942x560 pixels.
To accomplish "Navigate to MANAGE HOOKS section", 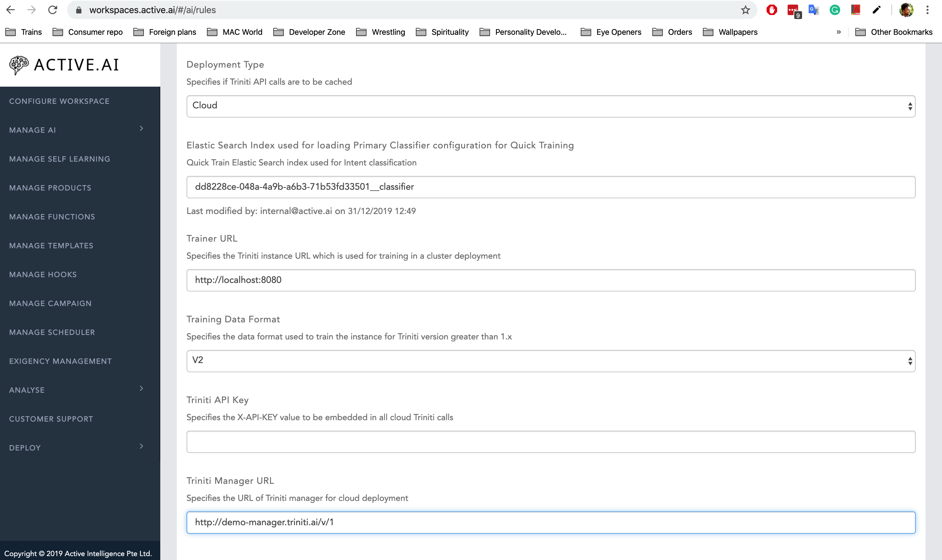I will coord(43,274).
